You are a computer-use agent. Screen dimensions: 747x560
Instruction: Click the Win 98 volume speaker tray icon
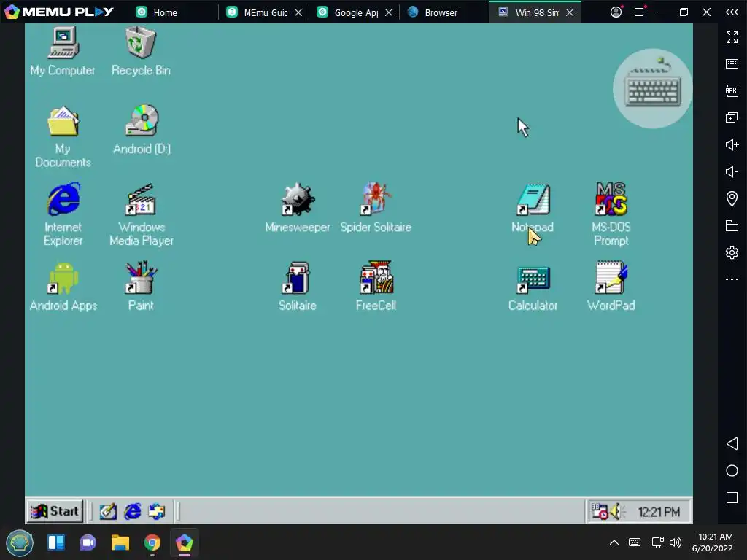coord(617,511)
